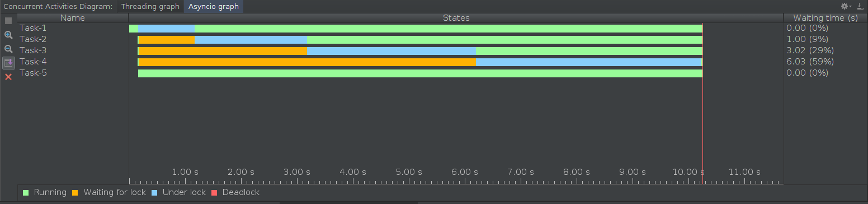Click the Task-2 waiting time 1.00 (9%)
868x204 pixels.
807,39
